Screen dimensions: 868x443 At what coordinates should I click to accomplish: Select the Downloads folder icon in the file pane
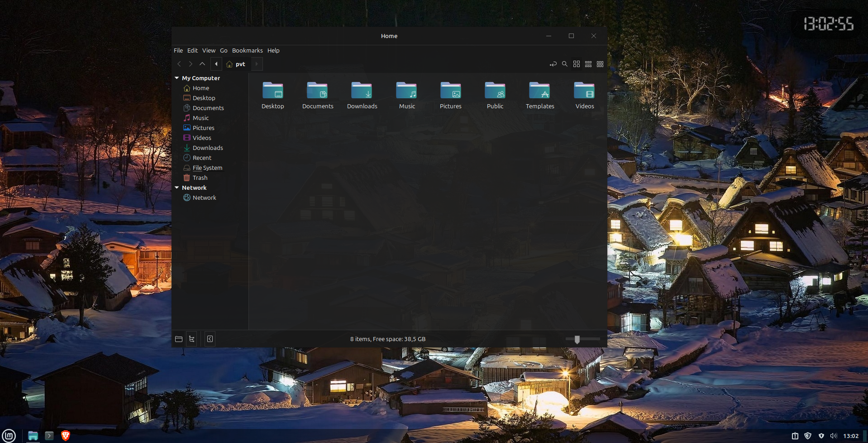click(x=362, y=90)
